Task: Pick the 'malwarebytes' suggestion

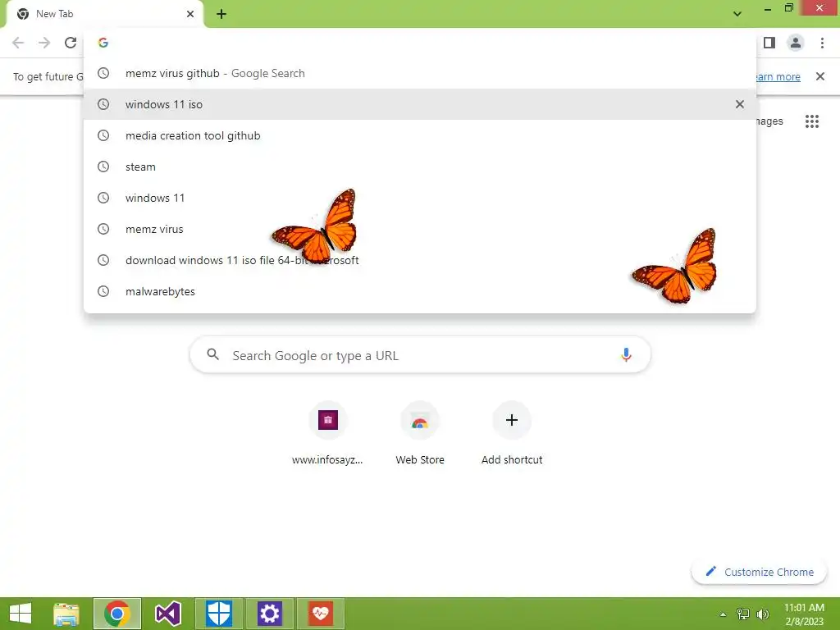Action: click(420, 291)
